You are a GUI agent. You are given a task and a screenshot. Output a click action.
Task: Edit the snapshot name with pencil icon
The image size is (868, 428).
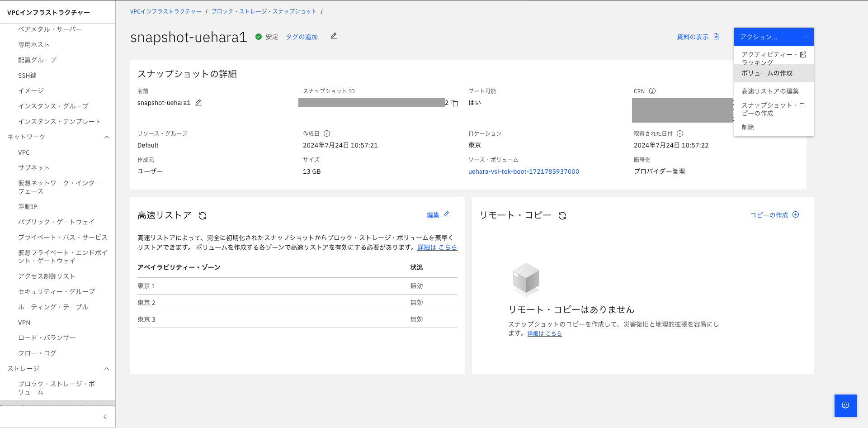[x=198, y=103]
